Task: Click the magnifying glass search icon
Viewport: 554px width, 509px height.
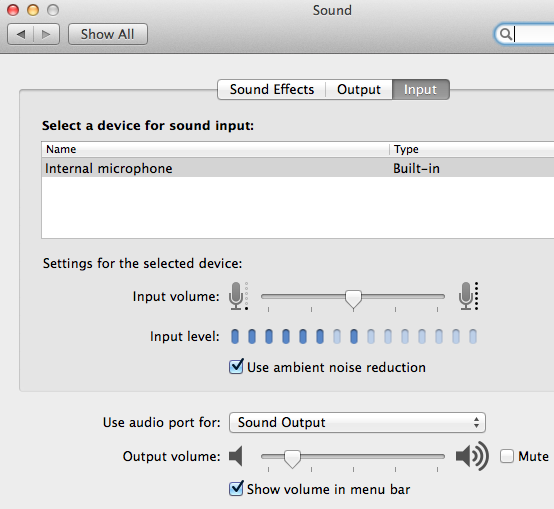Action: 506,34
